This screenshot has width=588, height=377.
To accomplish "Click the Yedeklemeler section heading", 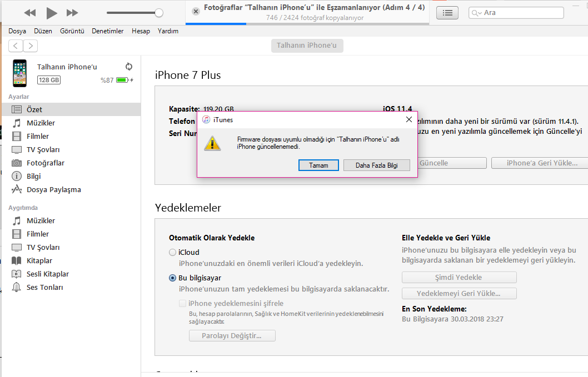I will [x=188, y=208].
